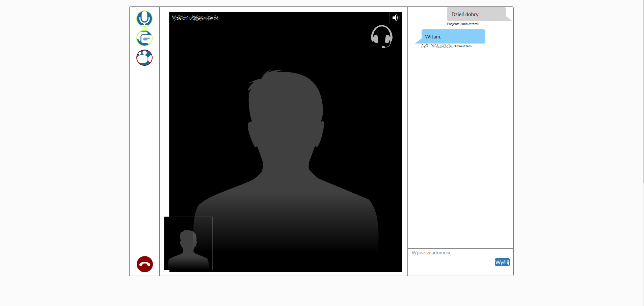Screen dimensions: 644x306
Task: Open the participants icon
Action: [x=144, y=58]
